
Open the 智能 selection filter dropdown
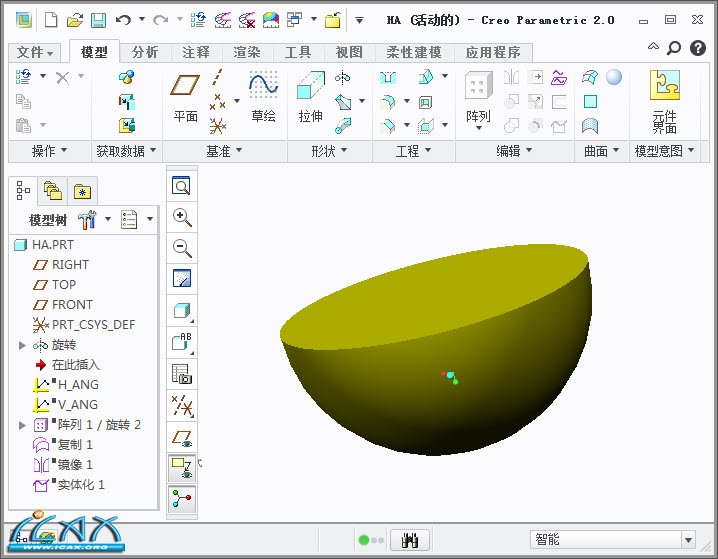pyautogui.click(x=613, y=540)
